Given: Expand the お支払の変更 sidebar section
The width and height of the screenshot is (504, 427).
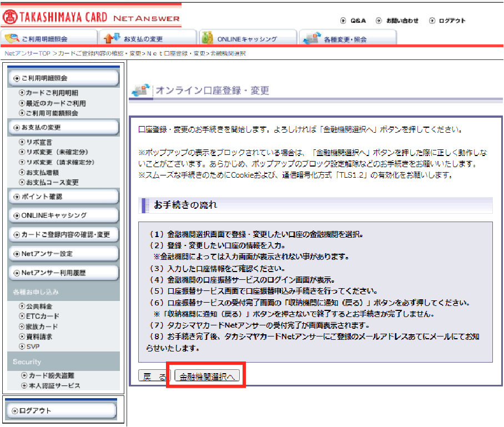Looking at the screenshot, I should [64, 127].
